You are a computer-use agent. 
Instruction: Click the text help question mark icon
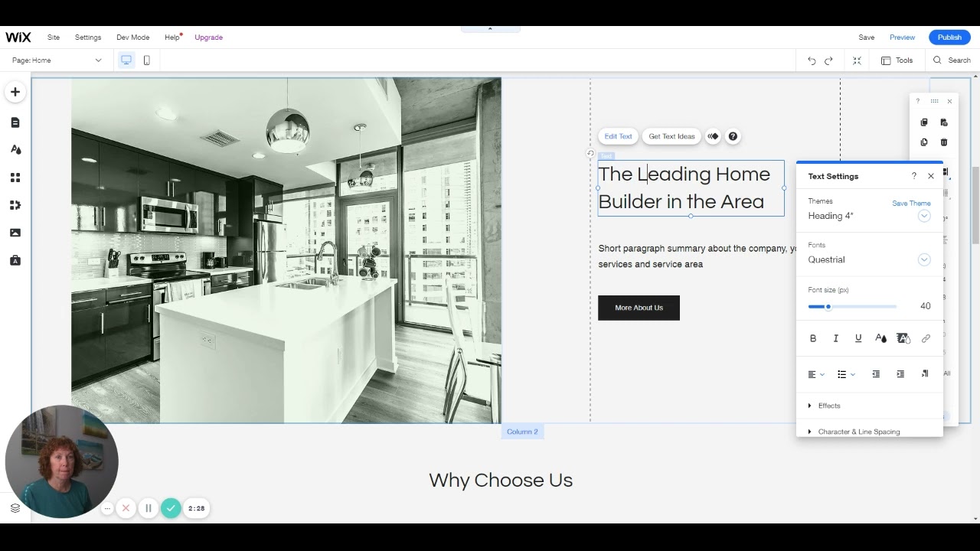pos(733,136)
